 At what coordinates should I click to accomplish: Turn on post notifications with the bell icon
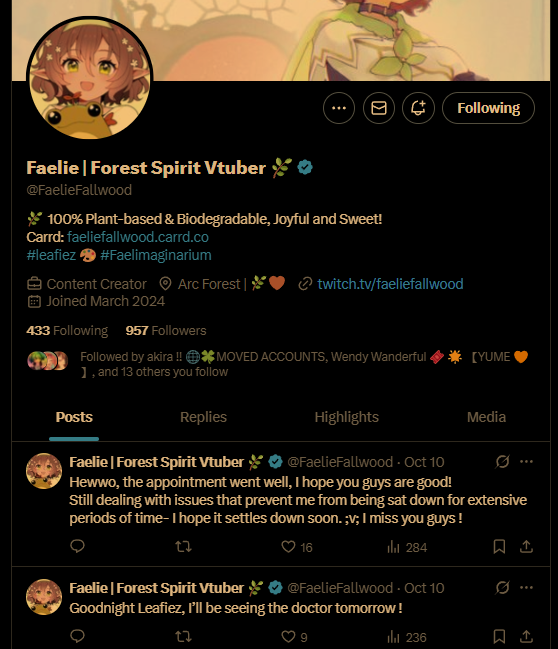pyautogui.click(x=418, y=108)
